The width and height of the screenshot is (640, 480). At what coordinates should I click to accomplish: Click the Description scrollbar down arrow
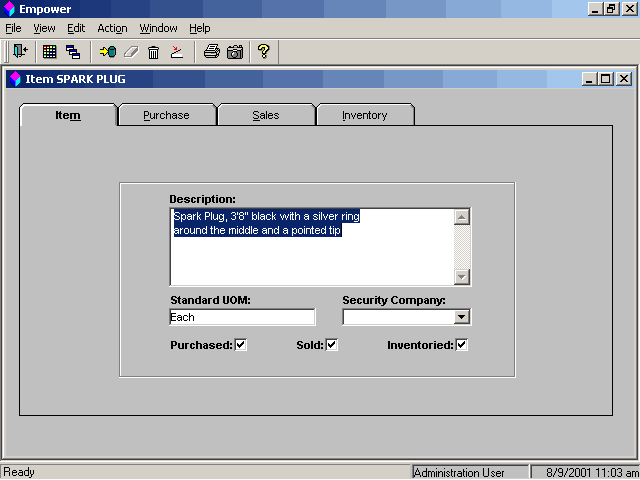click(x=461, y=277)
